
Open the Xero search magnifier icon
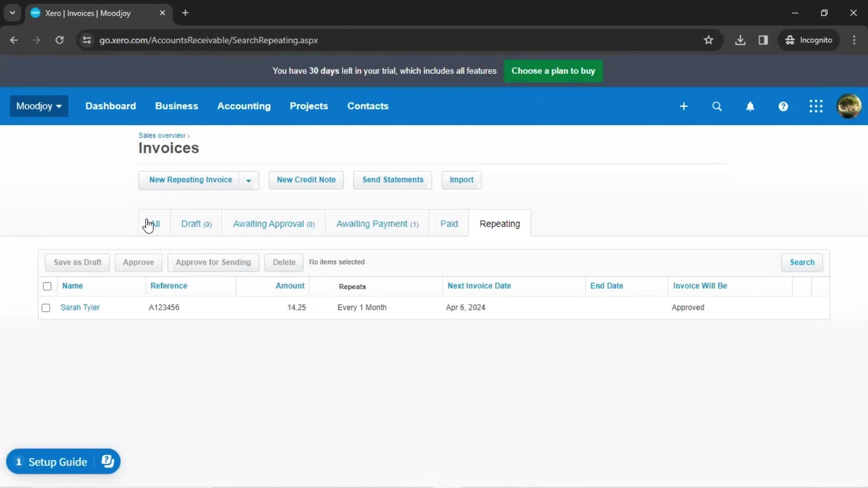(717, 106)
